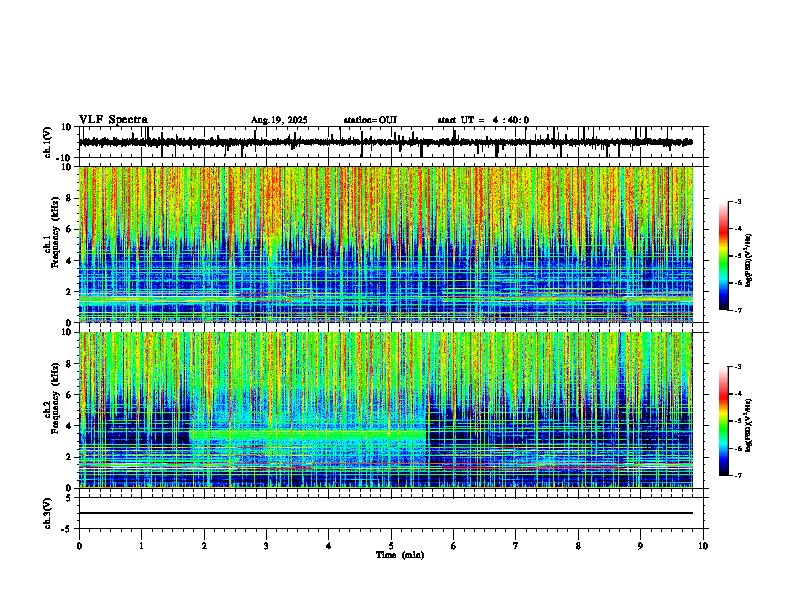
Task: Select the date "Aug.19, 2025" in header
Action: (279, 120)
